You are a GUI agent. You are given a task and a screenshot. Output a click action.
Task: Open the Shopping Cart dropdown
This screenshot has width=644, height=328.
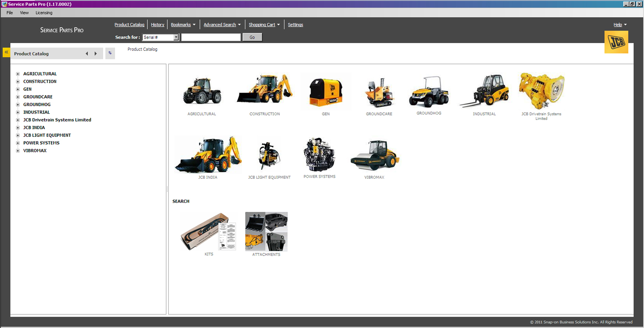coord(264,25)
